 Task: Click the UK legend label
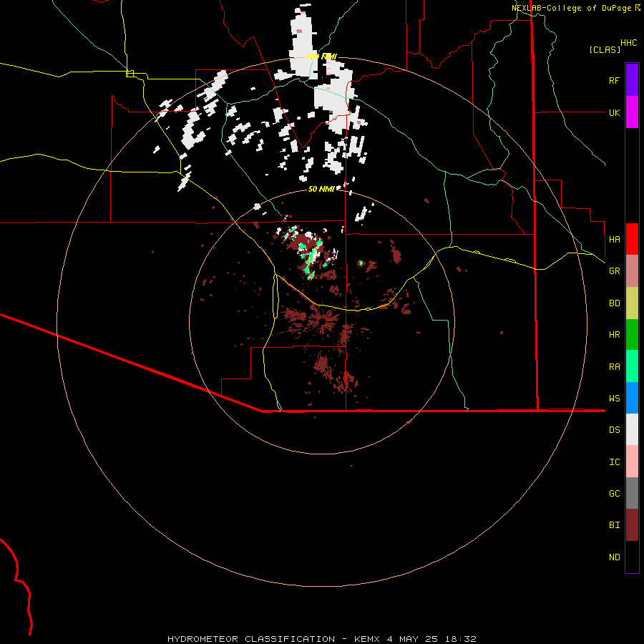tap(614, 112)
